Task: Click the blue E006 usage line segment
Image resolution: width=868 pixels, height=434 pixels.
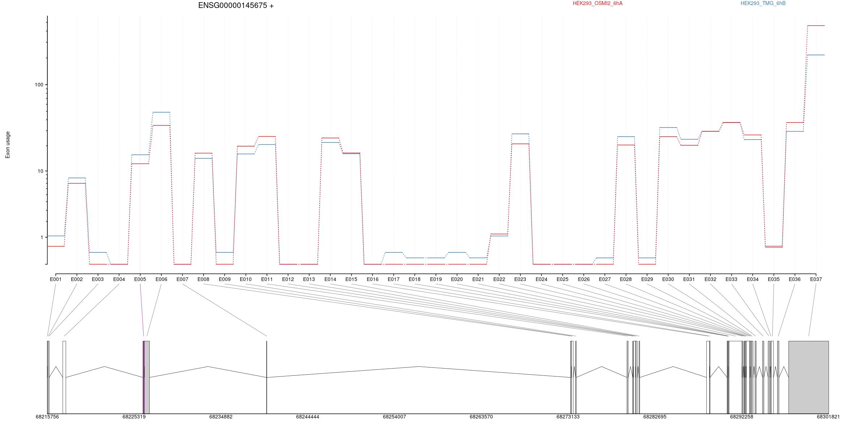Action: tap(161, 112)
